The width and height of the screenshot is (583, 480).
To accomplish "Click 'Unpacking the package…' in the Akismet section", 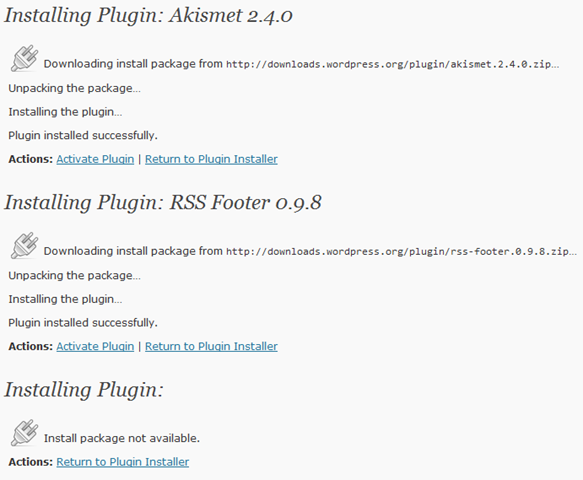I will (x=75, y=88).
